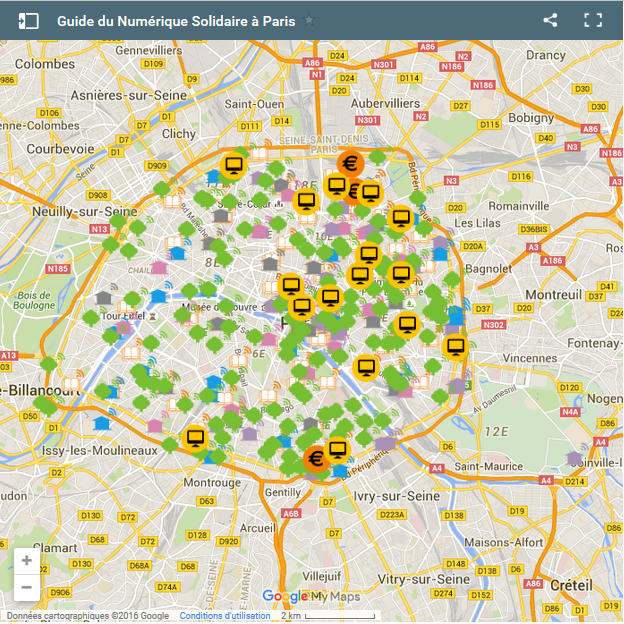
Task: Select the computer marker south of Clichy
Action: 234,165
